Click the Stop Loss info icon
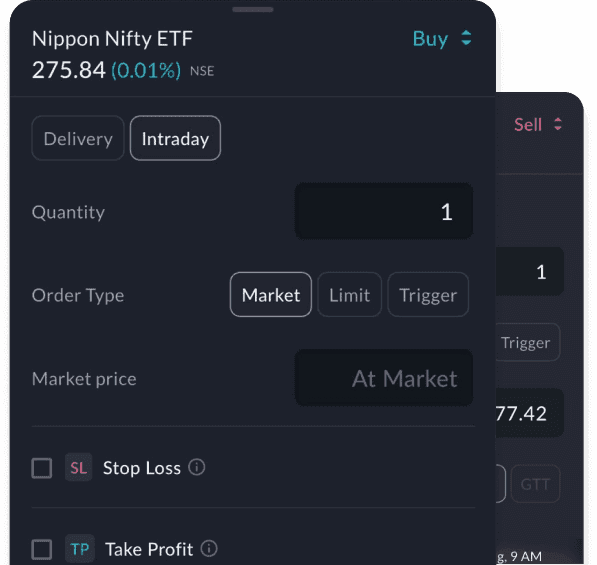Viewport: 597px width, 565px height. (x=197, y=467)
